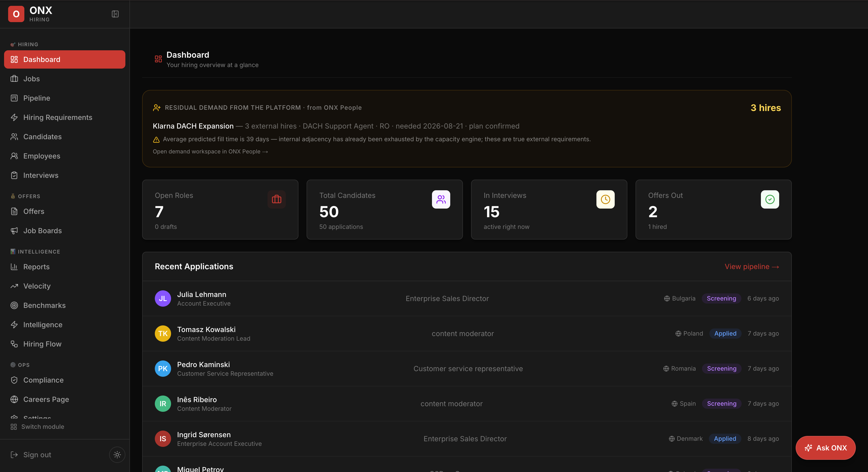
Task: Open Benchmarks page
Action: (65, 305)
